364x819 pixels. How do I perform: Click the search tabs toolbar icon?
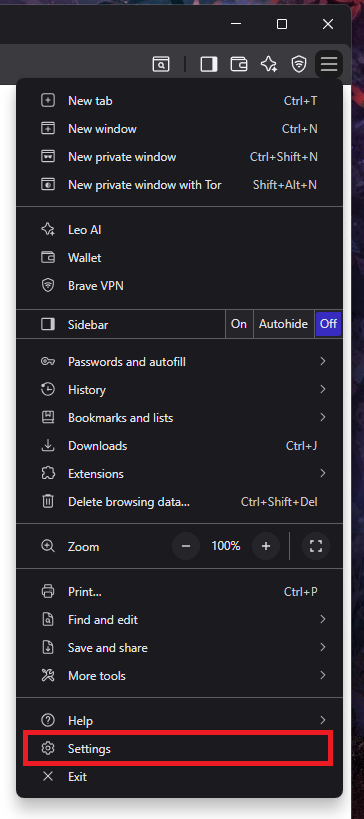point(161,64)
